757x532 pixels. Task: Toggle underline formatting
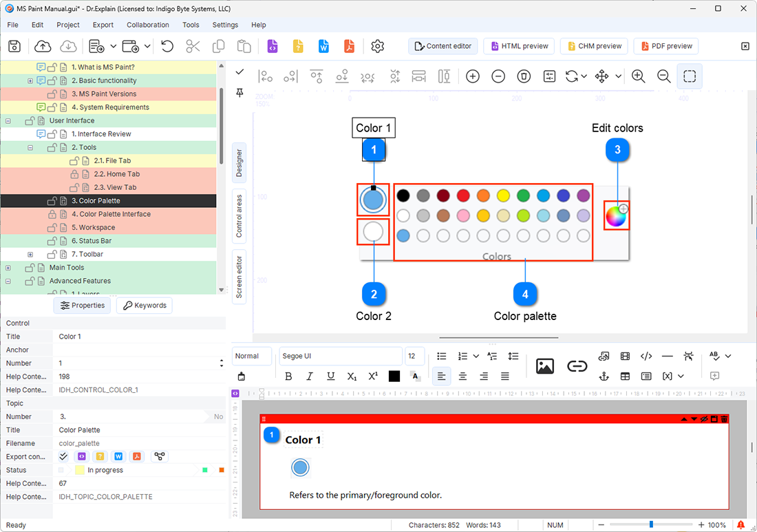coord(331,376)
